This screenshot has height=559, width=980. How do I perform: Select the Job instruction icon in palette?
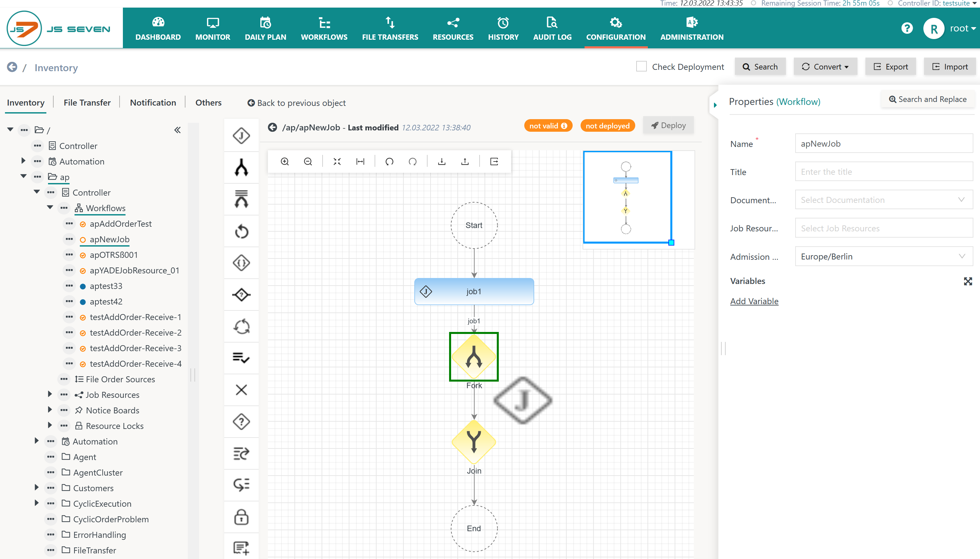pos(241,135)
